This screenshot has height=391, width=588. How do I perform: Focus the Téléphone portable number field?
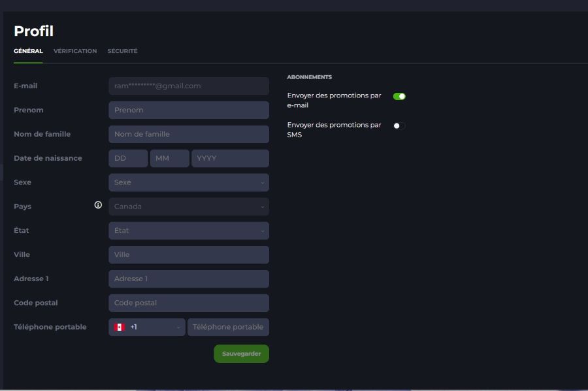pos(228,327)
